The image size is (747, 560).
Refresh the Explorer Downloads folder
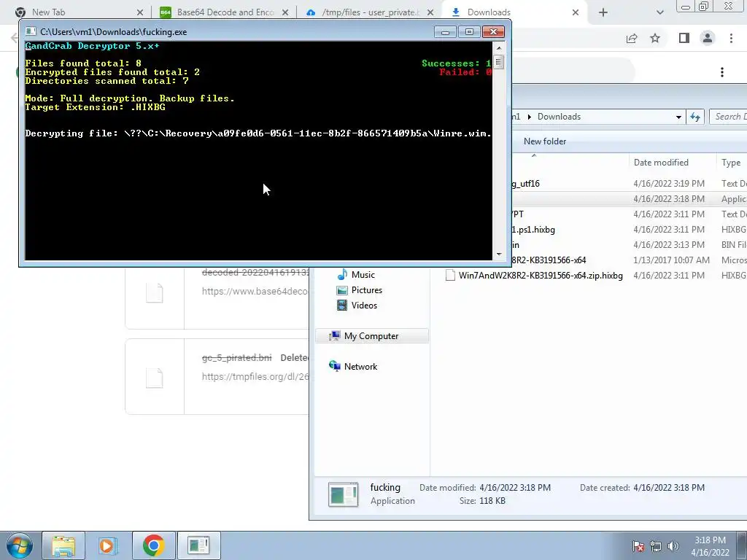pos(695,117)
